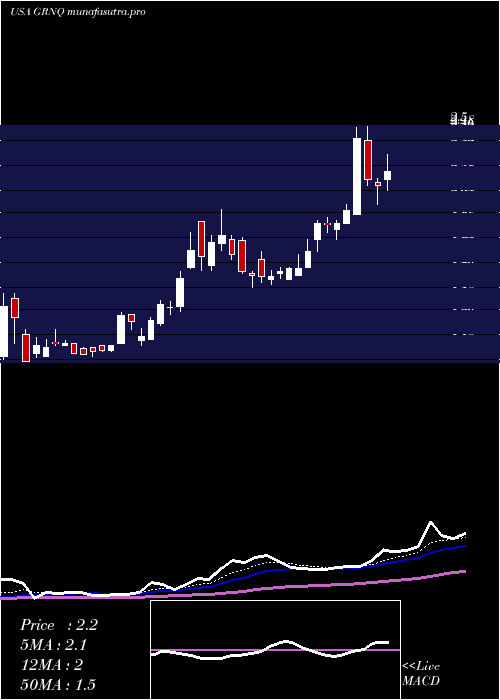Click the MACD inset chart panel

tap(275, 650)
